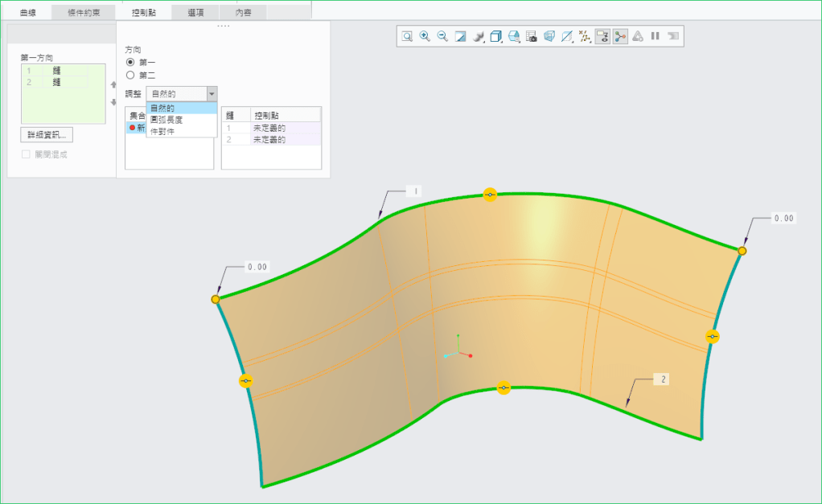Select the 第一 direction radio button
Screen dimensions: 822x504
click(130, 62)
